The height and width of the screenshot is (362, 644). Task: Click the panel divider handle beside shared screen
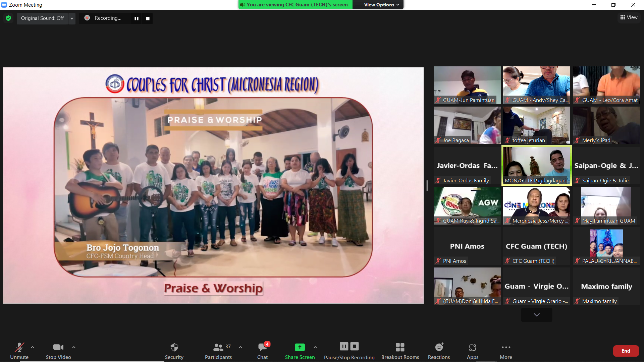click(x=427, y=185)
